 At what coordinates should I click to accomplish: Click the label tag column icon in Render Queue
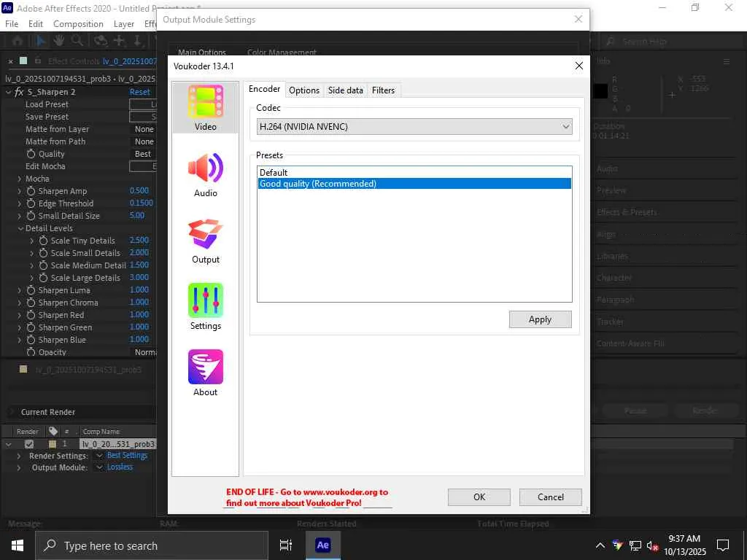53,431
